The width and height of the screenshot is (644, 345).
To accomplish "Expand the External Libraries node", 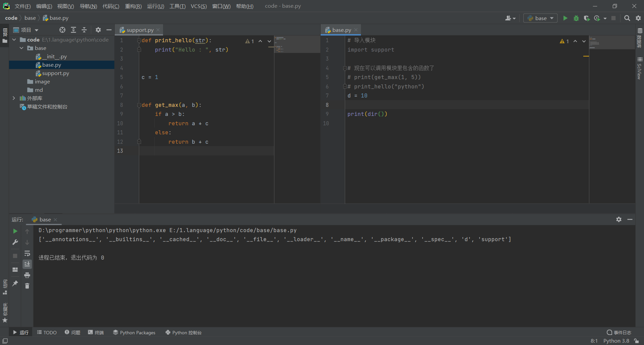I will (x=14, y=98).
